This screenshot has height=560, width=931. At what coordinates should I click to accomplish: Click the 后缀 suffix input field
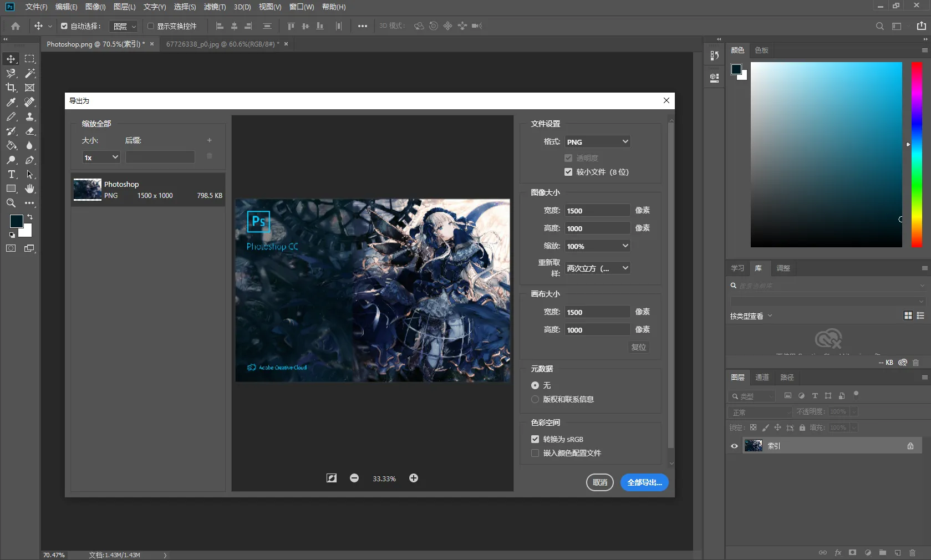(x=160, y=157)
